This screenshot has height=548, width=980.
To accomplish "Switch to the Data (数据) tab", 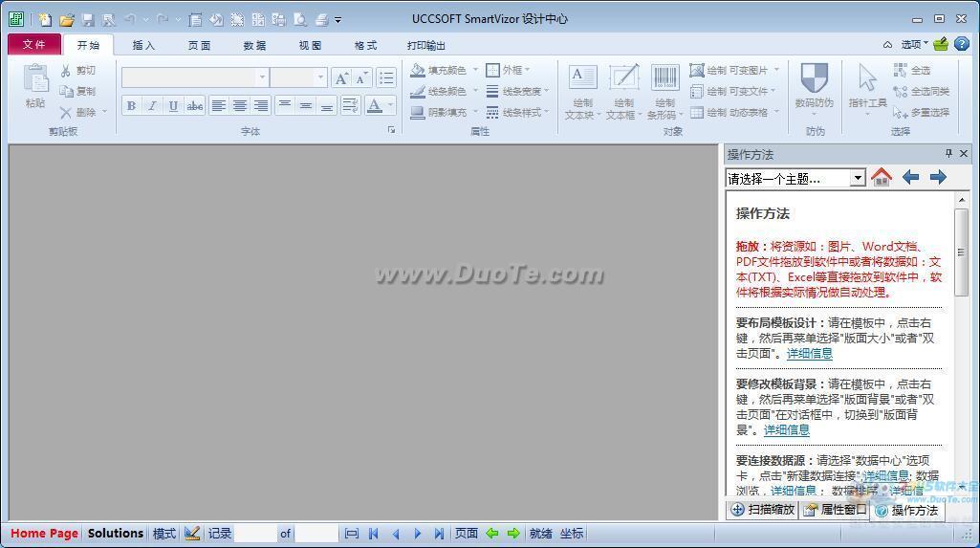I will tap(254, 45).
